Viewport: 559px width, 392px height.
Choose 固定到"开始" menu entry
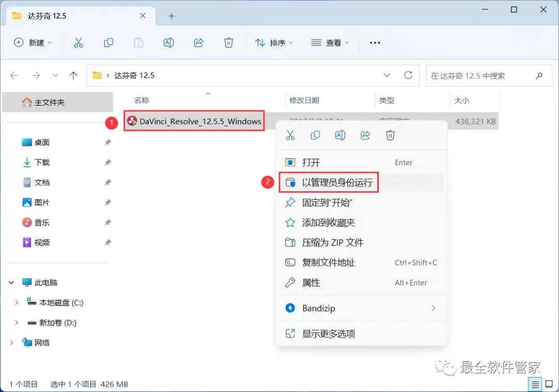point(361,202)
